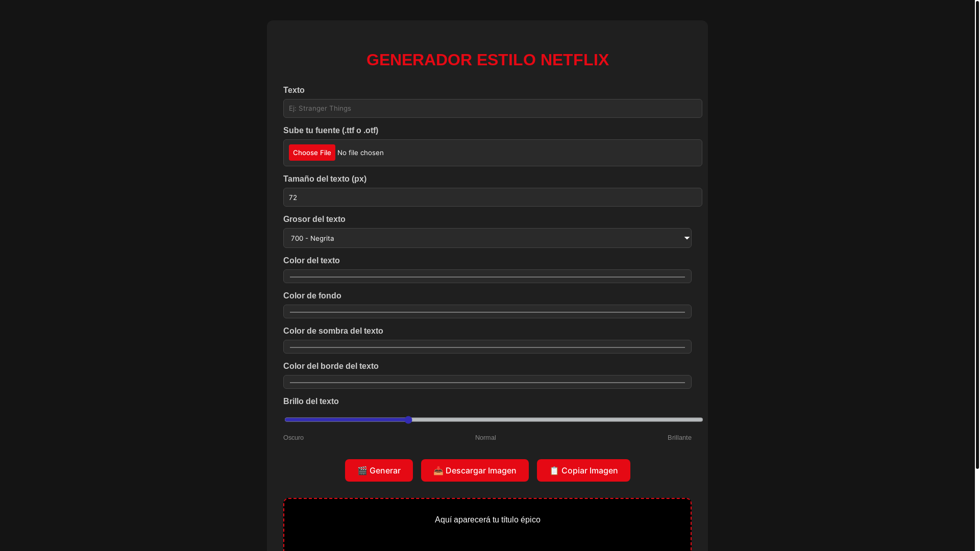Open the Color del borde del texto picker
The width and height of the screenshot is (980, 551).
[487, 382]
